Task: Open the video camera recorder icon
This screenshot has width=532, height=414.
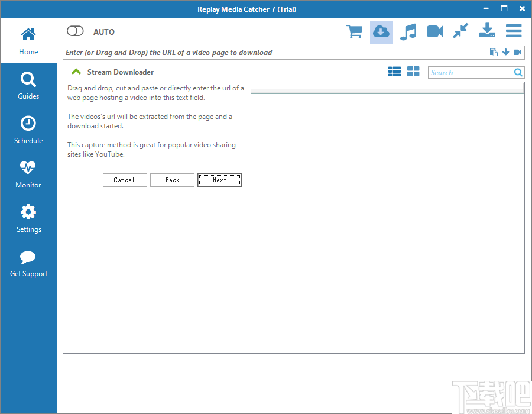Action: coord(435,31)
